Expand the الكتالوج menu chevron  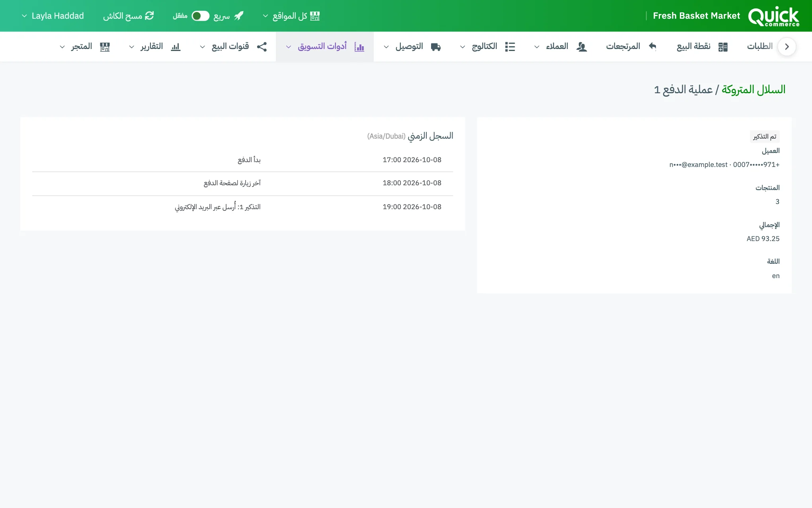coord(463,47)
